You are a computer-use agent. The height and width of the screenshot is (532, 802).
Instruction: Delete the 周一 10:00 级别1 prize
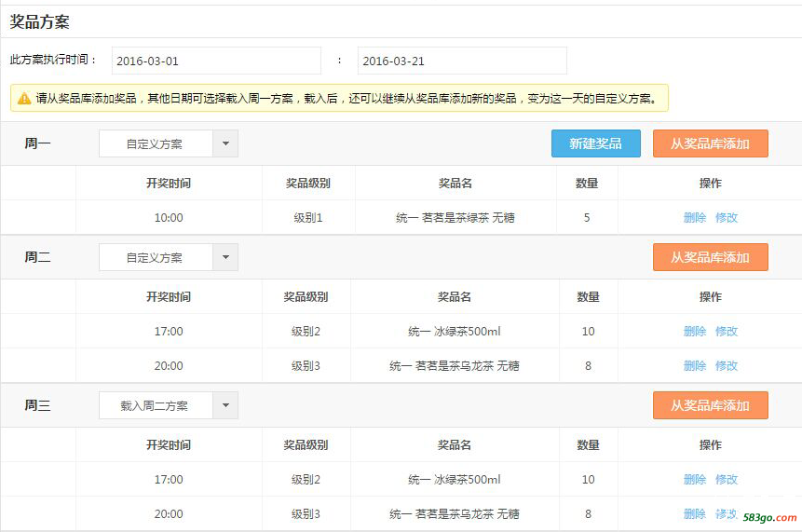(695, 218)
